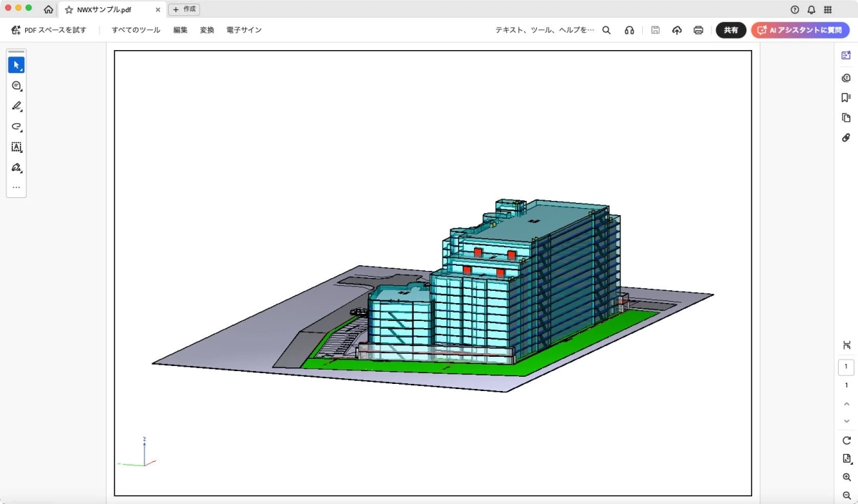This screenshot has width=858, height=504.
Task: Open the comments panel icon
Action: click(x=847, y=78)
